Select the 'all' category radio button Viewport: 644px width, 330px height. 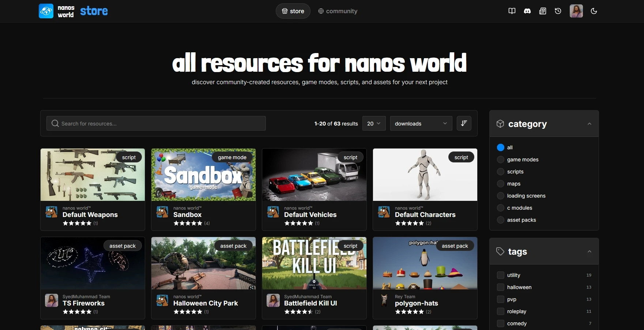(x=501, y=147)
